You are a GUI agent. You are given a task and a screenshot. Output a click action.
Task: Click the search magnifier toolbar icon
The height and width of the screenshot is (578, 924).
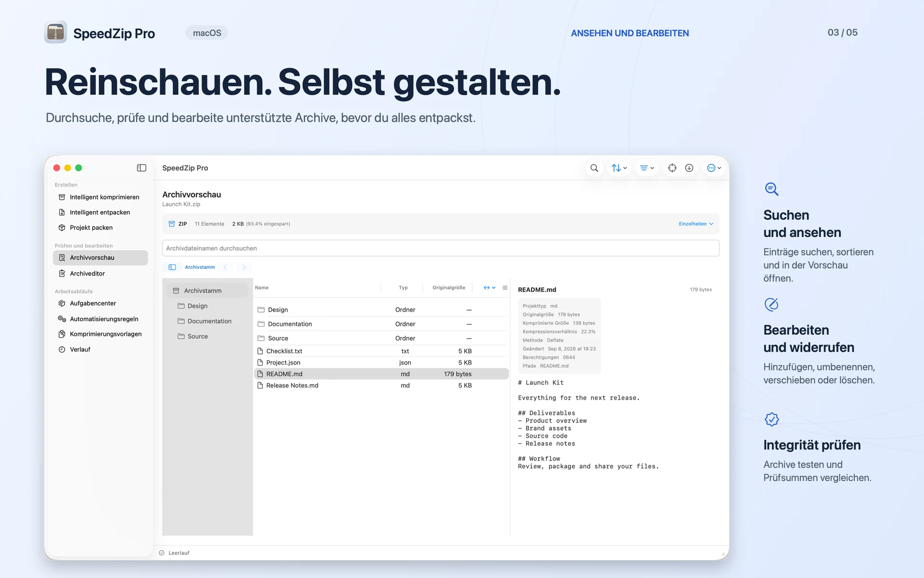pyautogui.click(x=594, y=168)
